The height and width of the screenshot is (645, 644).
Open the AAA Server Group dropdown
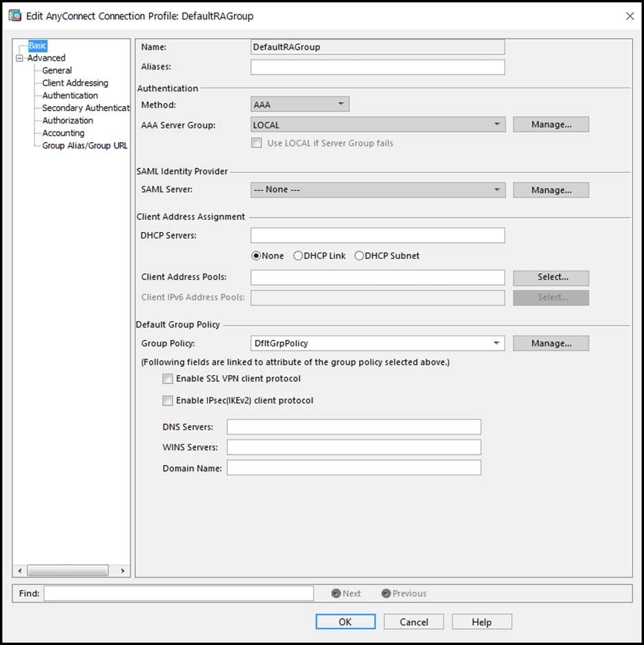point(378,124)
